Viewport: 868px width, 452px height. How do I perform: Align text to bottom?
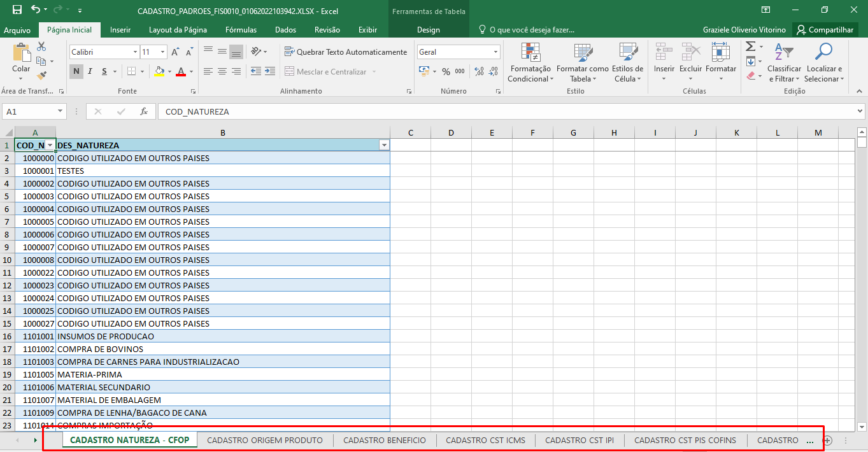[236, 52]
